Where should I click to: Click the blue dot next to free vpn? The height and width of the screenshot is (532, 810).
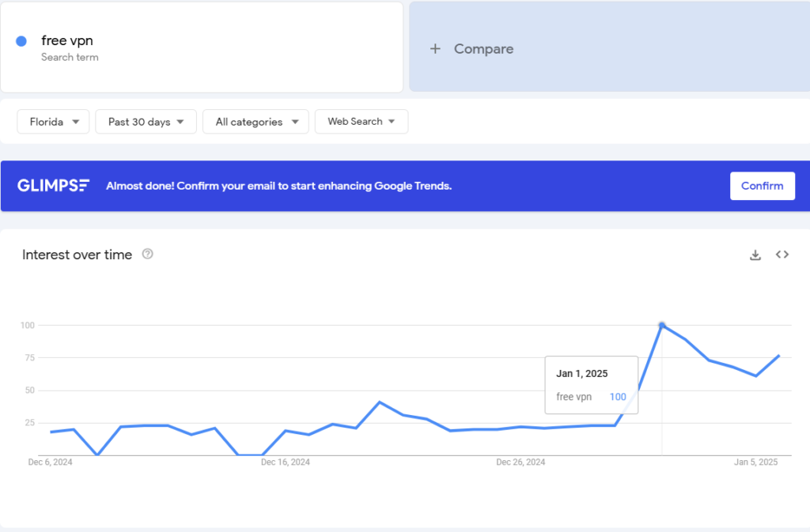(21, 40)
